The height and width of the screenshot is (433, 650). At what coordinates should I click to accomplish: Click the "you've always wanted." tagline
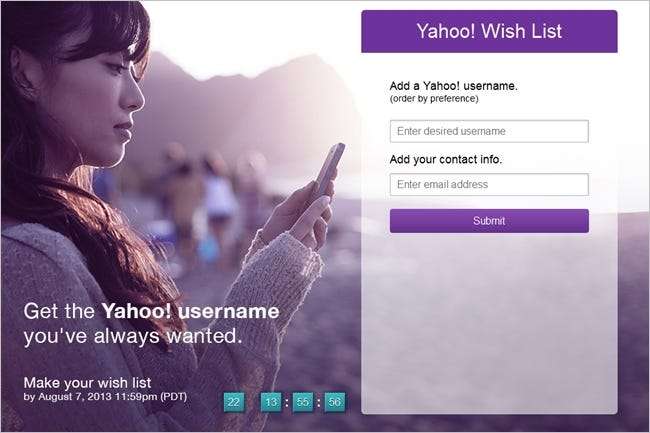[133, 336]
